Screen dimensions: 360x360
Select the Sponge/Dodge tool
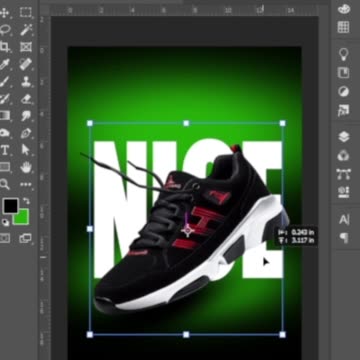tap(4, 133)
